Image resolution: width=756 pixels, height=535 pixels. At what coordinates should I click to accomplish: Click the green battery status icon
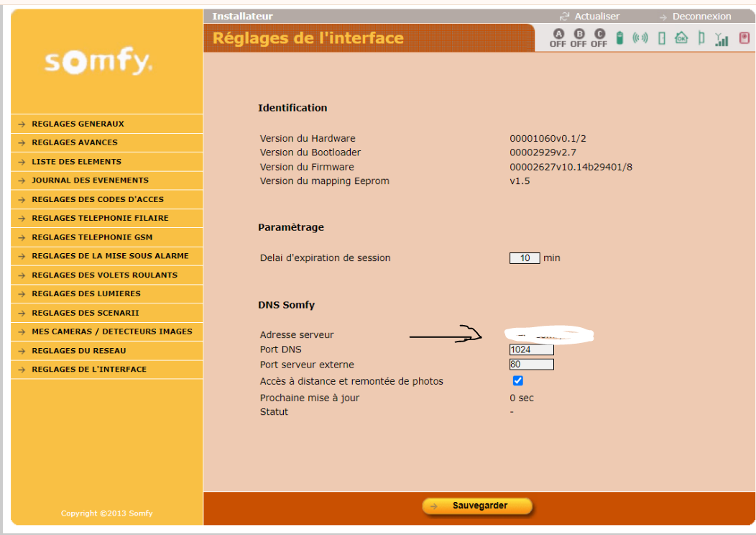[619, 38]
